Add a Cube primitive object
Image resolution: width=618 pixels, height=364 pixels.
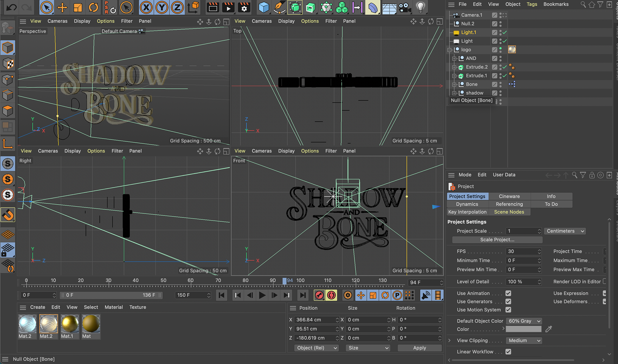point(264,7)
